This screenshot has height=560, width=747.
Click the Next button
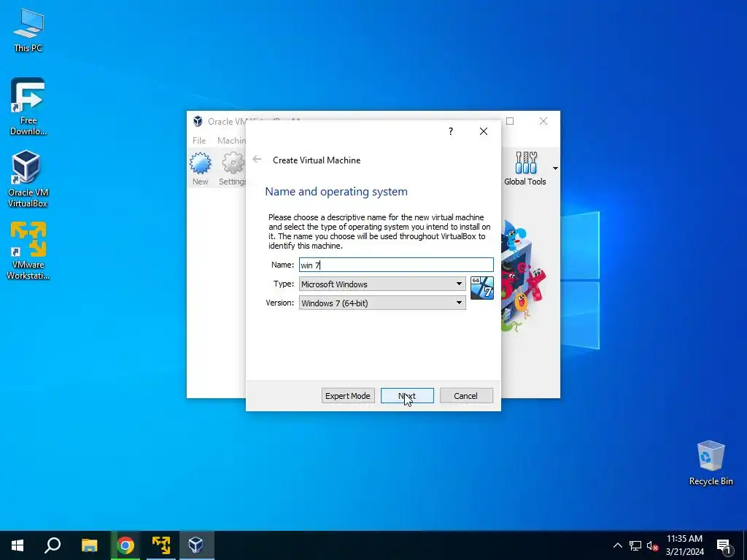407,396
